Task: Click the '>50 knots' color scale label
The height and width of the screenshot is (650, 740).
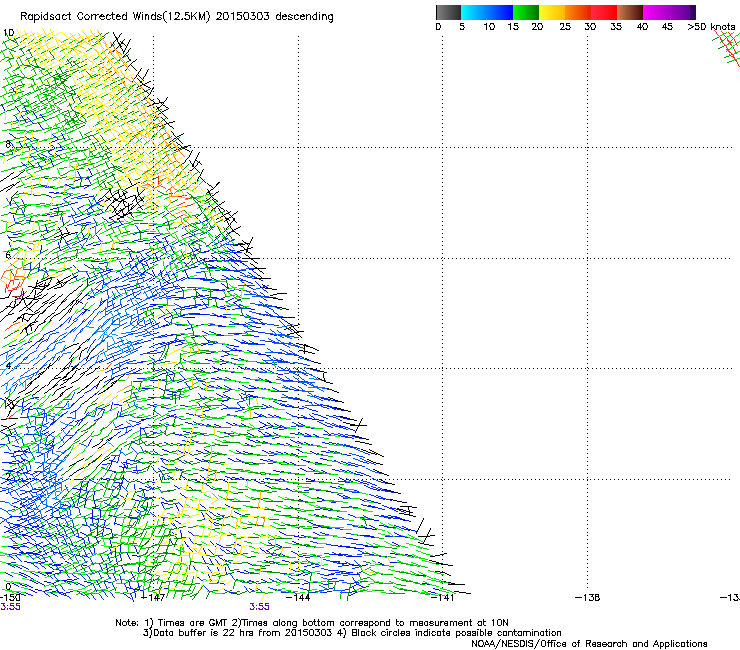Action: [x=711, y=27]
